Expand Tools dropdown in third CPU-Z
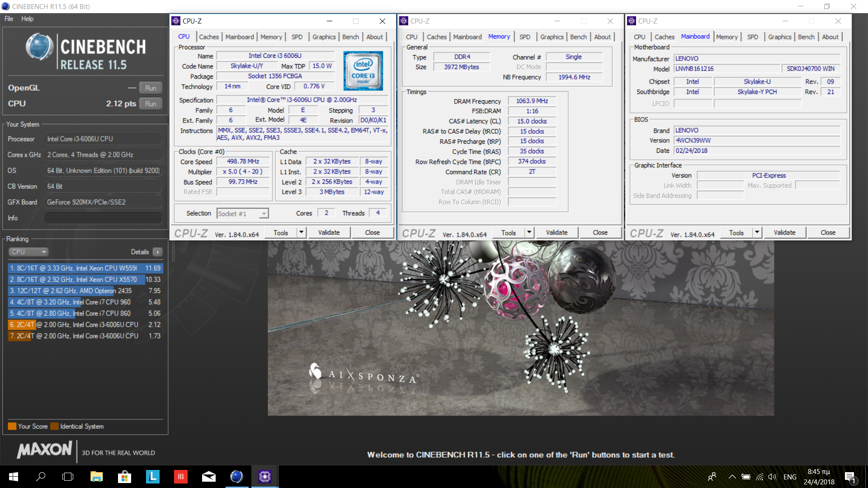 (757, 233)
